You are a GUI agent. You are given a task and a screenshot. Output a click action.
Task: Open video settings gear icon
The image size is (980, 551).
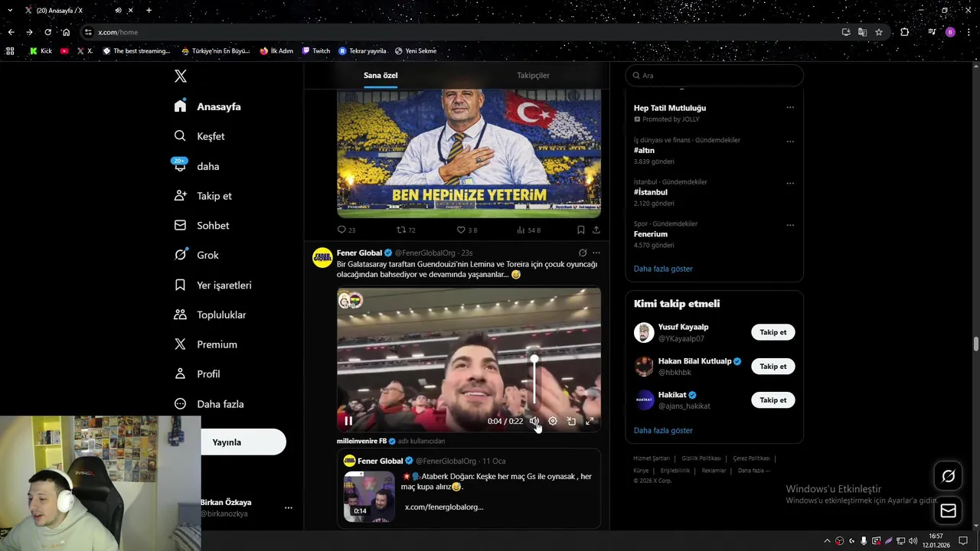click(x=553, y=421)
